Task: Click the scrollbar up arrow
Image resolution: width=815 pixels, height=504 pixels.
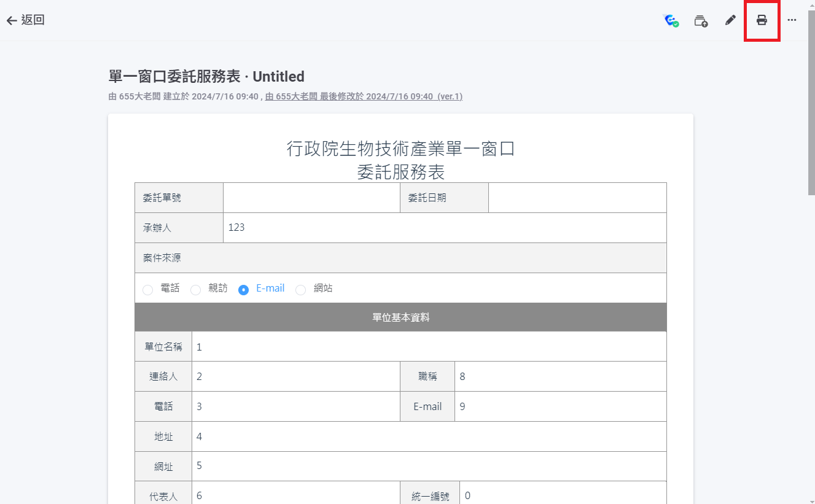Action: click(x=811, y=4)
